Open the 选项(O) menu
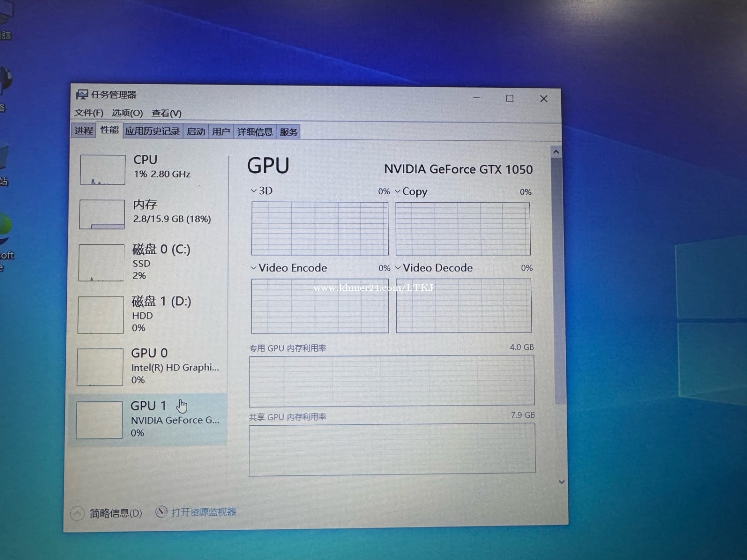The width and height of the screenshot is (747, 560). point(127,113)
